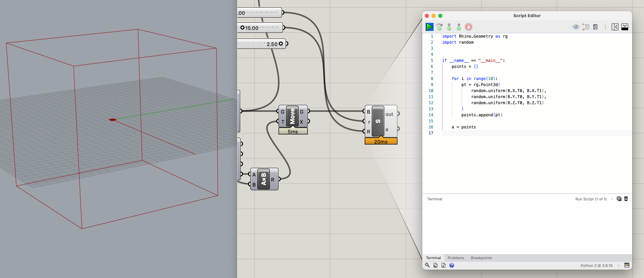Switch to the Breakpoints tab
The height and width of the screenshot is (278, 644).
click(481, 258)
